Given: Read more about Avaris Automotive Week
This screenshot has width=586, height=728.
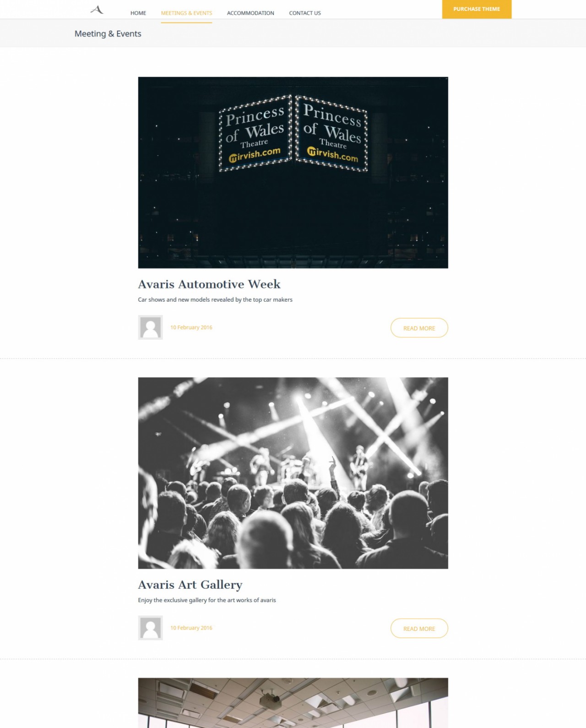Looking at the screenshot, I should point(419,328).
